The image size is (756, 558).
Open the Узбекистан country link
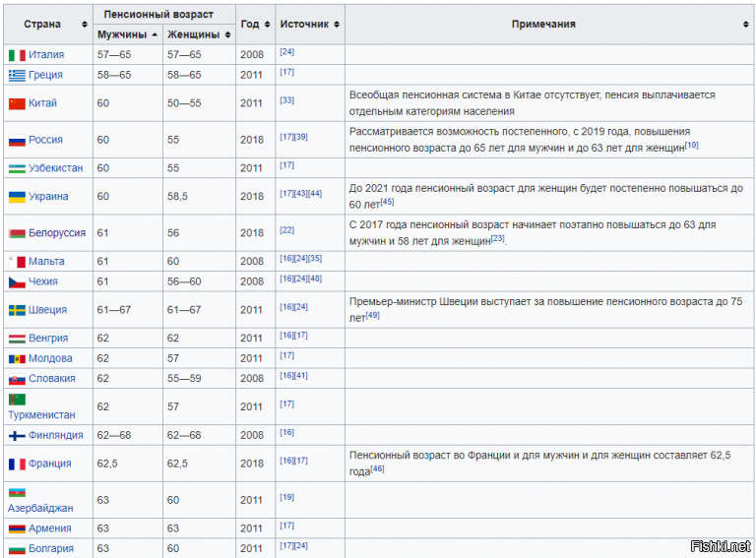(x=55, y=168)
